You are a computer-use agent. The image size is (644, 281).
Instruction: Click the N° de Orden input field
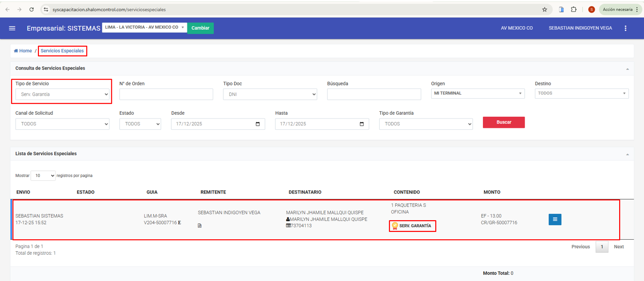[x=166, y=94]
